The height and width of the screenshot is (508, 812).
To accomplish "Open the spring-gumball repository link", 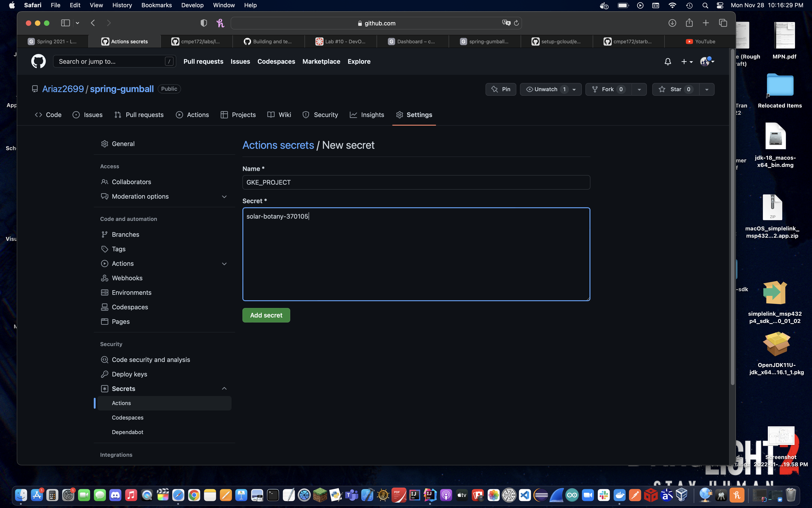I will pyautogui.click(x=122, y=89).
